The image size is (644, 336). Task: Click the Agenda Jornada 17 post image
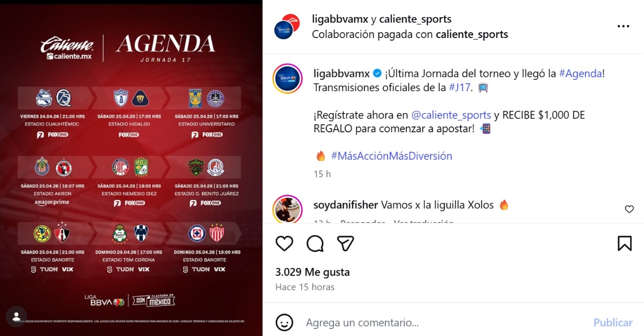131,168
